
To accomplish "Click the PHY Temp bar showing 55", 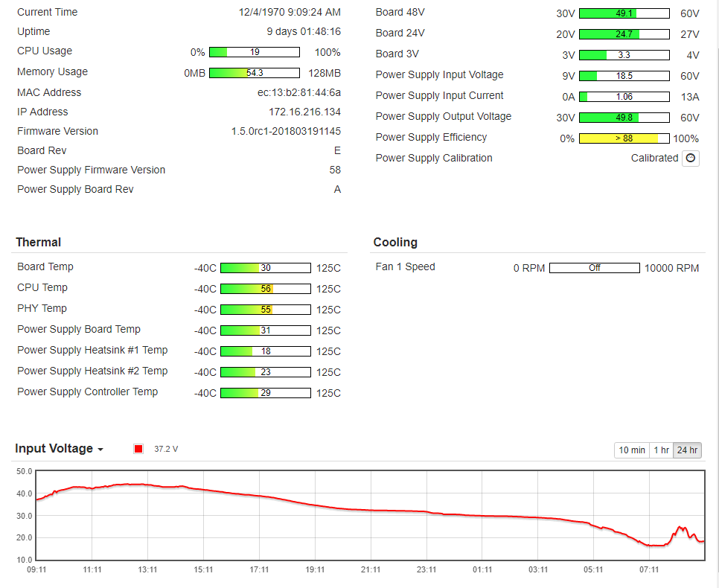I will [x=266, y=310].
